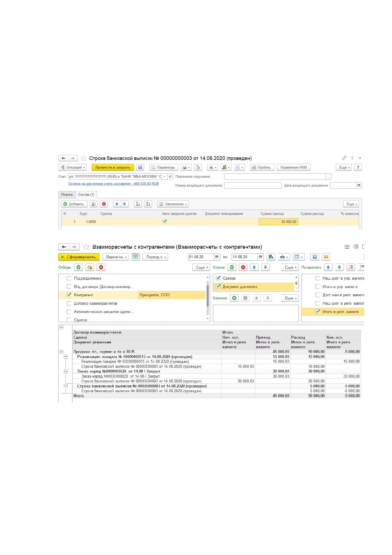Open the account link with remaining balance
392x555 pixels.
(114, 184)
